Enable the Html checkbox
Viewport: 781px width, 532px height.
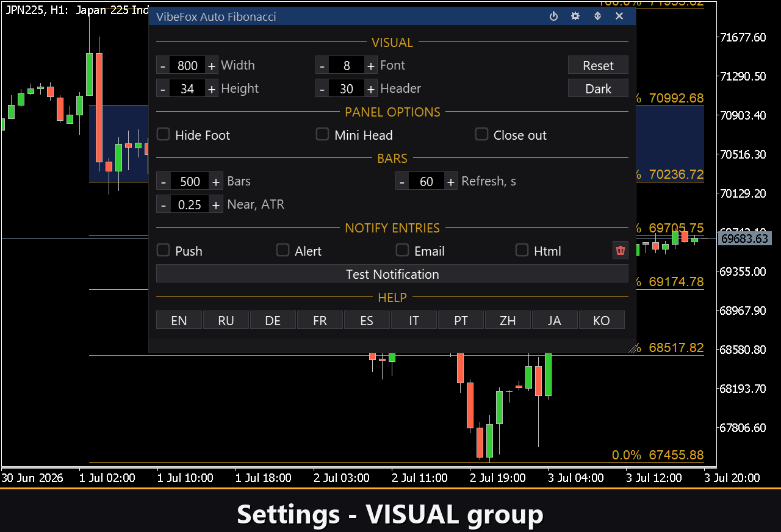pos(522,250)
